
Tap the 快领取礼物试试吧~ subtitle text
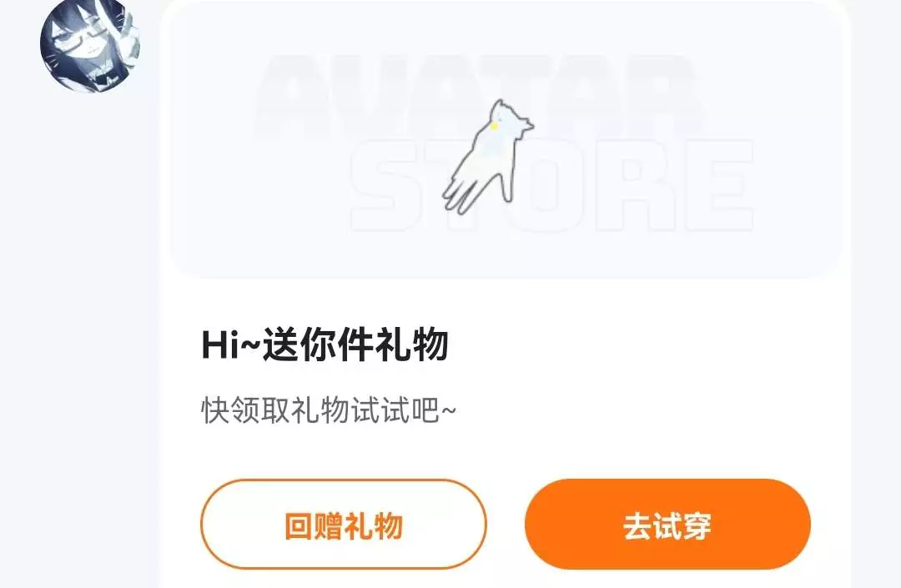pyautogui.click(x=329, y=410)
